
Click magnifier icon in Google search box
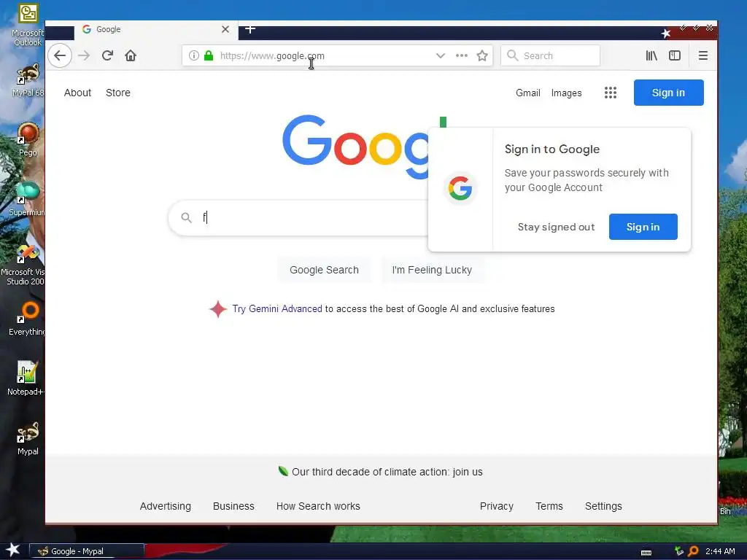tap(186, 217)
